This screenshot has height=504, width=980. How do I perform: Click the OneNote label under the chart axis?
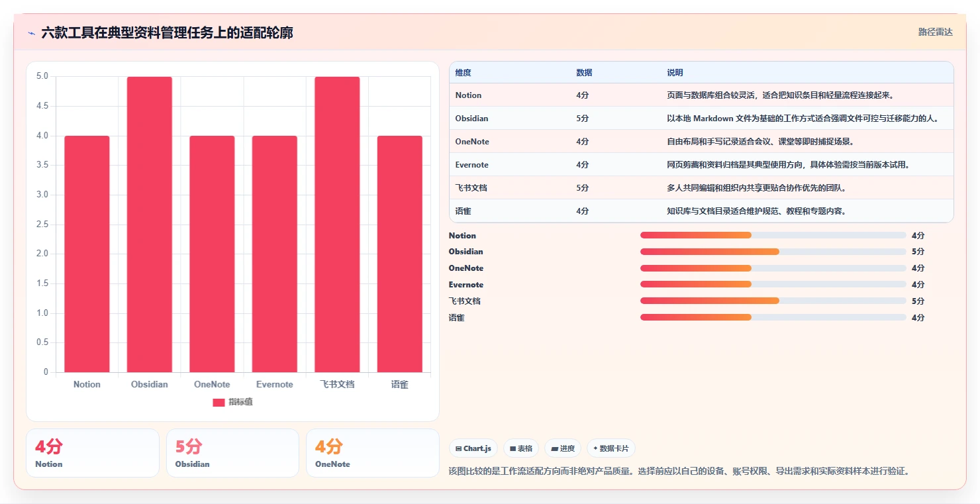212,384
